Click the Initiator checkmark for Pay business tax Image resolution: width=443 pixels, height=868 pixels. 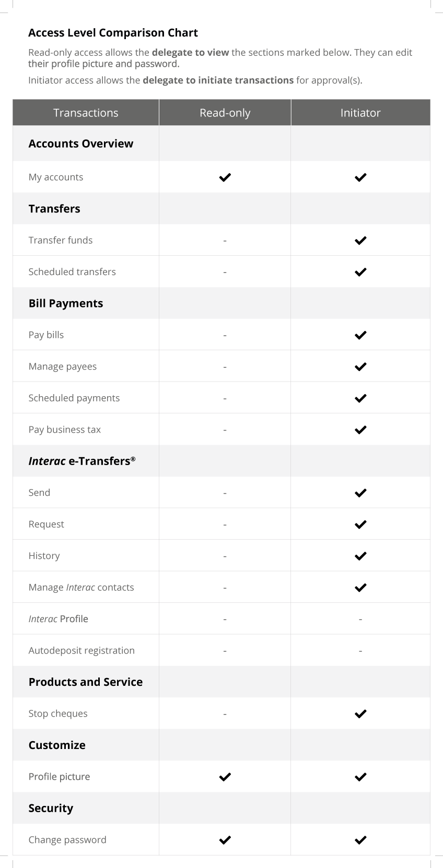pyautogui.click(x=360, y=430)
